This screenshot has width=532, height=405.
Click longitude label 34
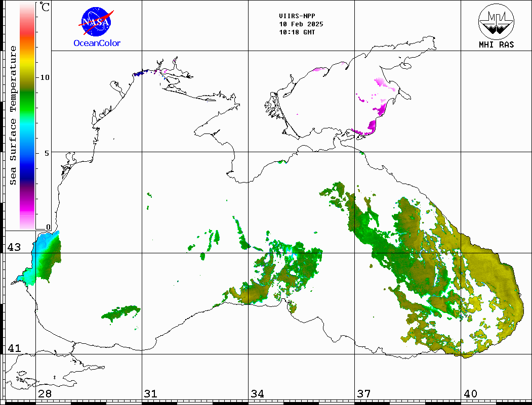click(257, 393)
